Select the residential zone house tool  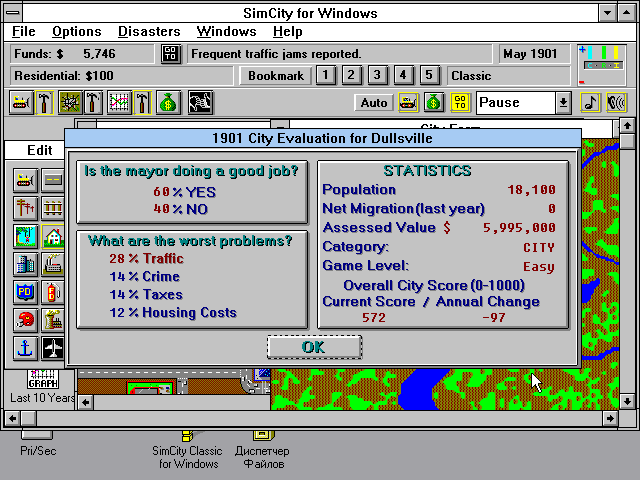point(53,236)
